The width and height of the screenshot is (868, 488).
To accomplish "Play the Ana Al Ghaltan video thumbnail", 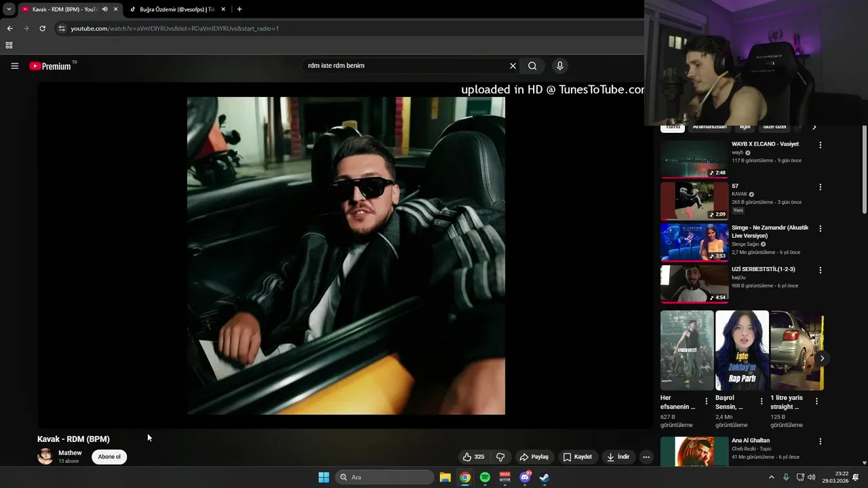I will click(694, 451).
